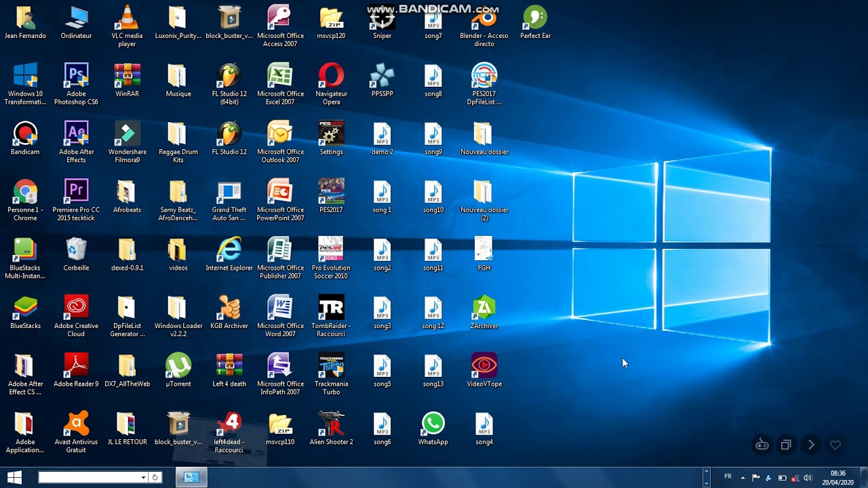Open the Musique folder
868x488 pixels.
pos(178,81)
